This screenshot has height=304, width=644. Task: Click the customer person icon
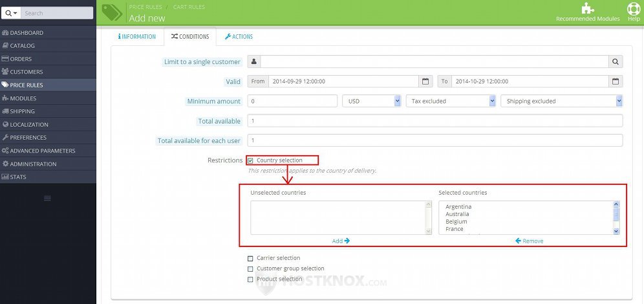254,61
